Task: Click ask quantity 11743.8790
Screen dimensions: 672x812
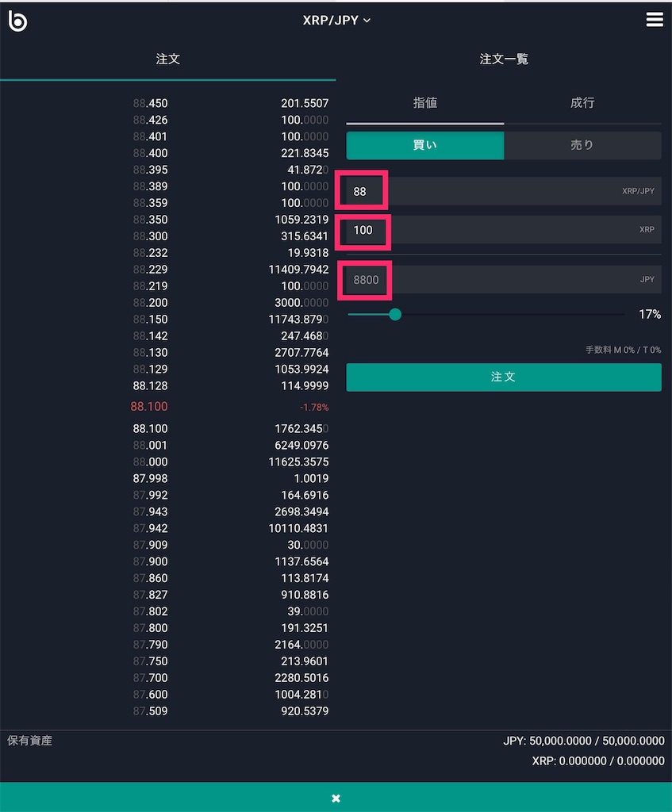Action: pyautogui.click(x=298, y=320)
